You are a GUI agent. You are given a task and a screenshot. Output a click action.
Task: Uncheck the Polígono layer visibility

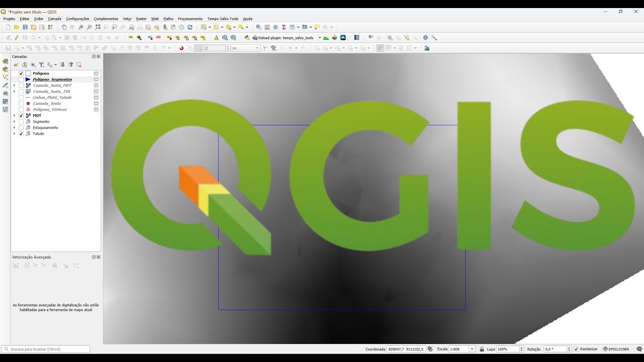click(x=21, y=73)
